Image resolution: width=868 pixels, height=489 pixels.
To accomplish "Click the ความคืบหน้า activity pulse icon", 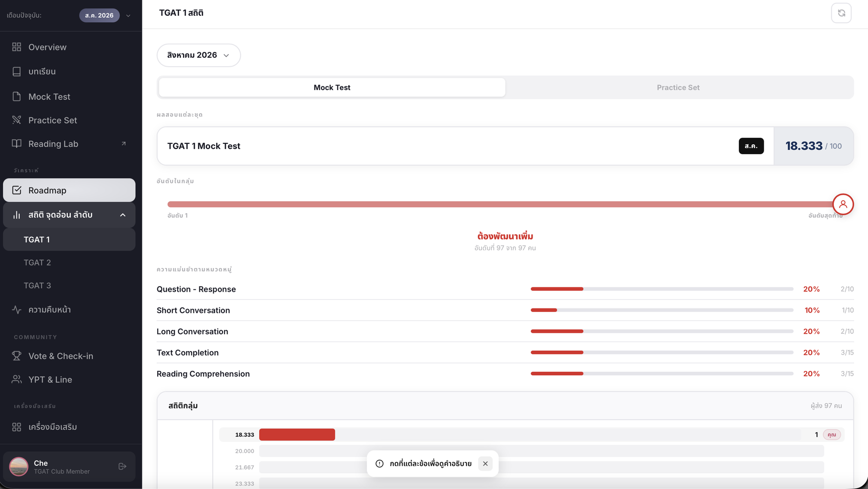I will [17, 310].
